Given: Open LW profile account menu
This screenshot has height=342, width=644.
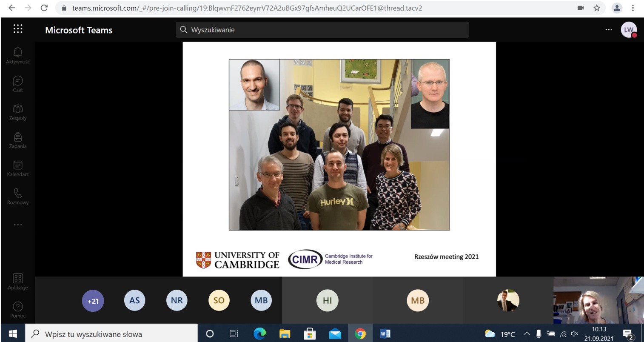Looking at the screenshot, I should click(628, 30).
